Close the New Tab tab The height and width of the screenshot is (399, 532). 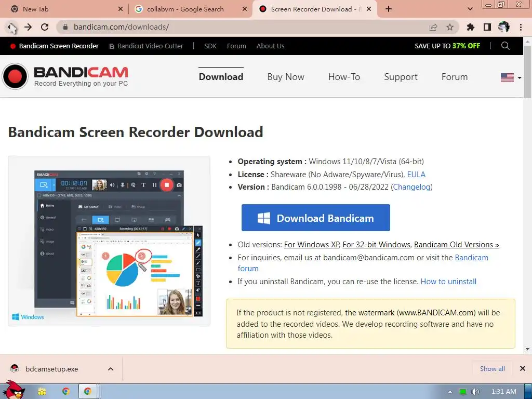click(x=121, y=9)
